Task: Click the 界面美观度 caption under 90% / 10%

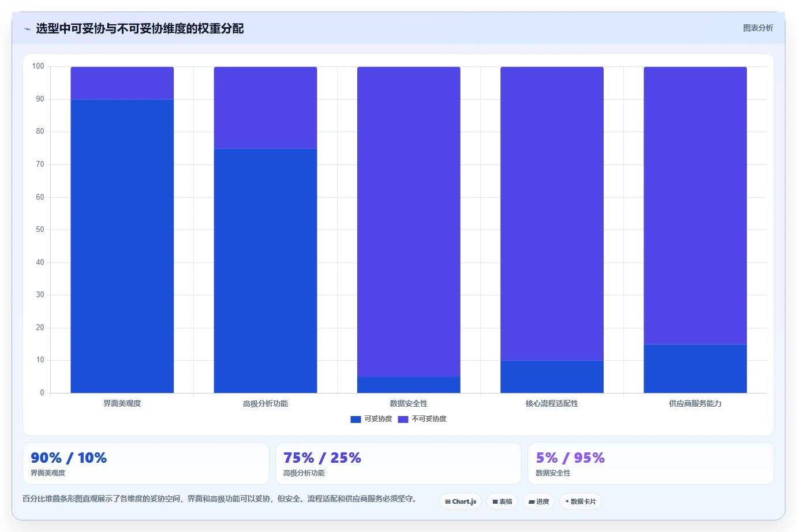Action: 48,473
